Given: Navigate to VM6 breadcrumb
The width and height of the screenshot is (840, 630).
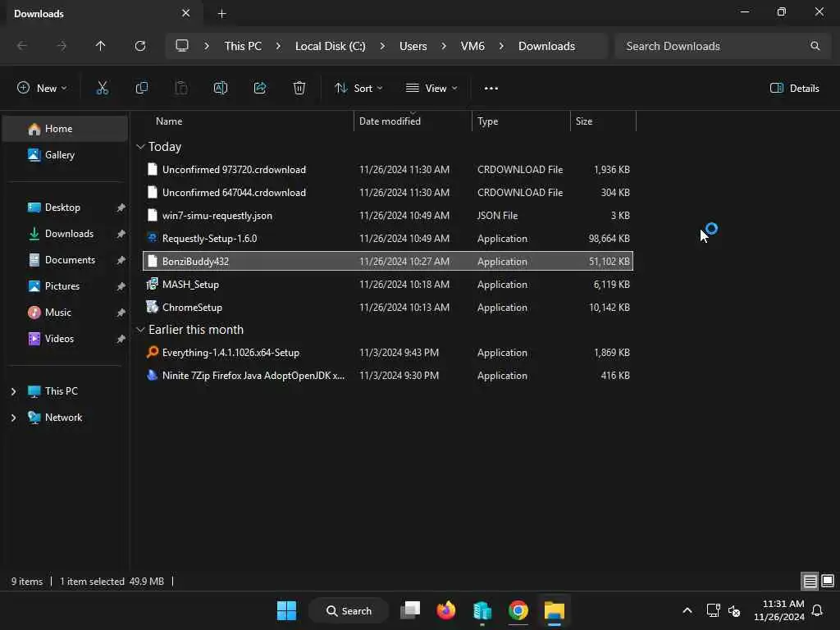Looking at the screenshot, I should point(472,46).
